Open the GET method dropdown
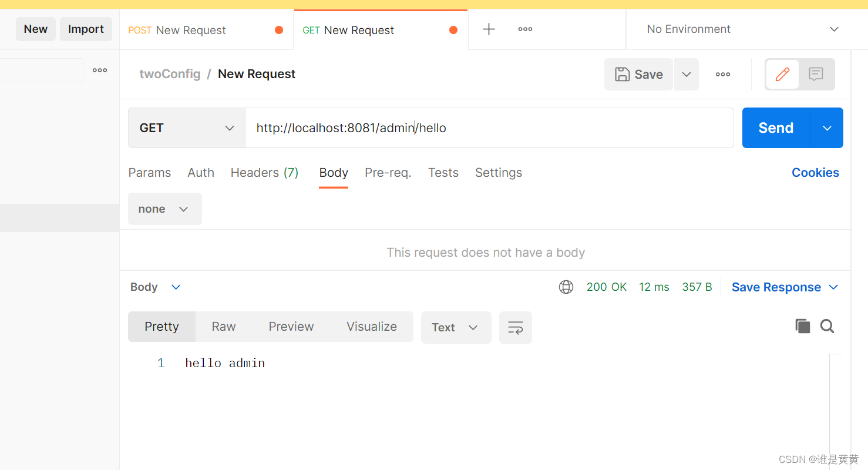868x470 pixels. pos(187,128)
